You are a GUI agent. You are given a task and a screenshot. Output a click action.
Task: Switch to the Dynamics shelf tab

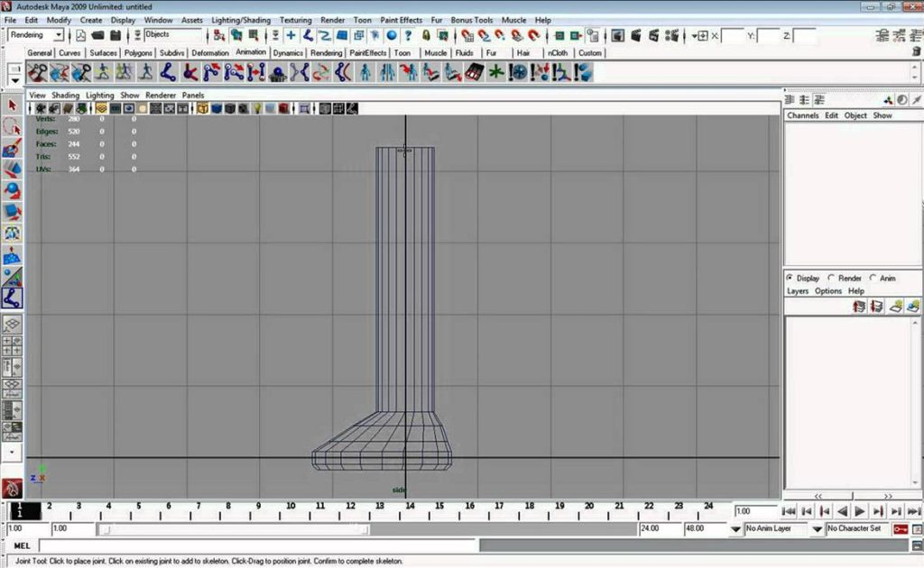point(288,53)
